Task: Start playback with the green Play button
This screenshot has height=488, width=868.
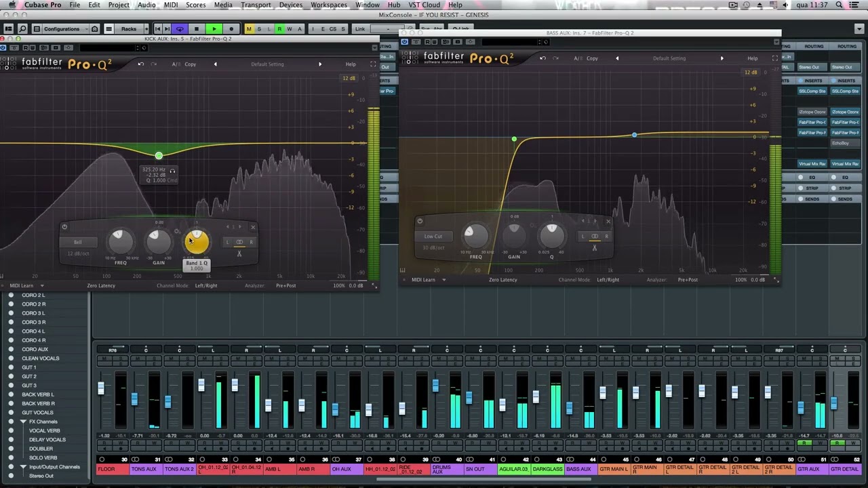Action: click(x=214, y=29)
